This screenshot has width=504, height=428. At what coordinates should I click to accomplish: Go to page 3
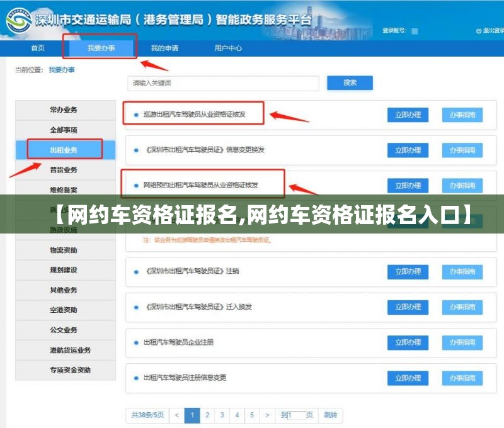click(222, 415)
